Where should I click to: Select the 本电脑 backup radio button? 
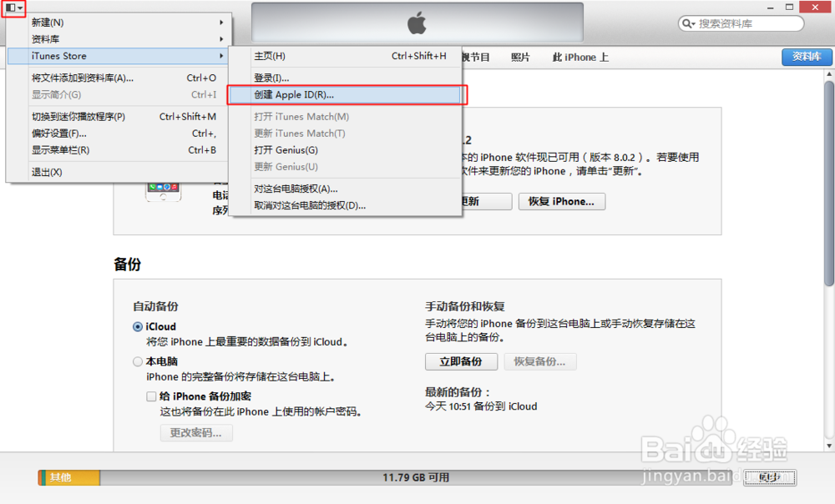point(138,361)
